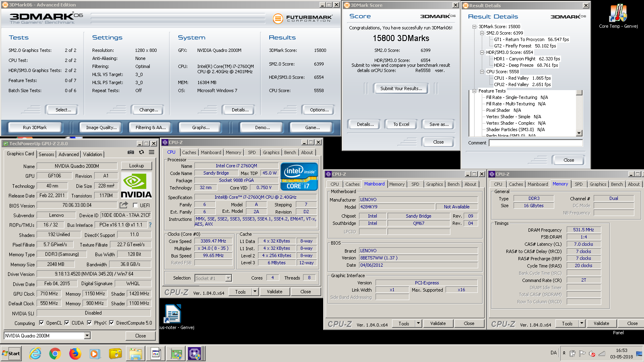Click the Comment input field in Result Details
Viewport: 644px width, 362px height.
[536, 143]
